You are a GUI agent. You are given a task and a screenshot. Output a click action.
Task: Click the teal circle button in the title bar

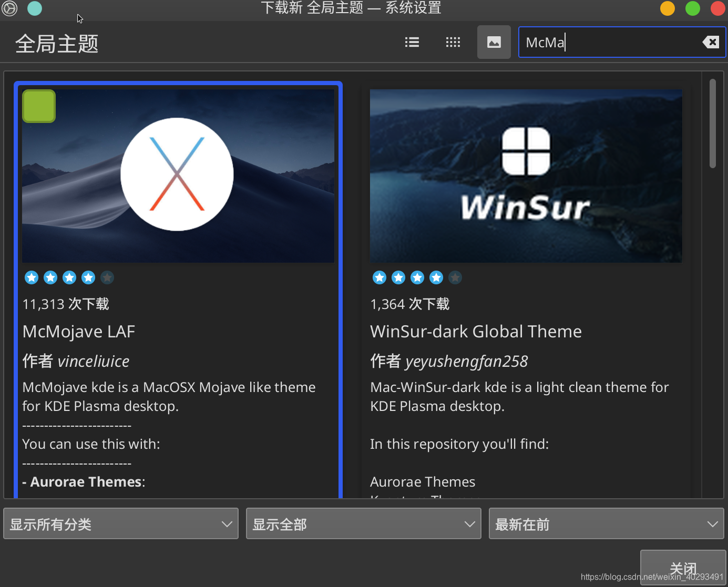pyautogui.click(x=35, y=8)
